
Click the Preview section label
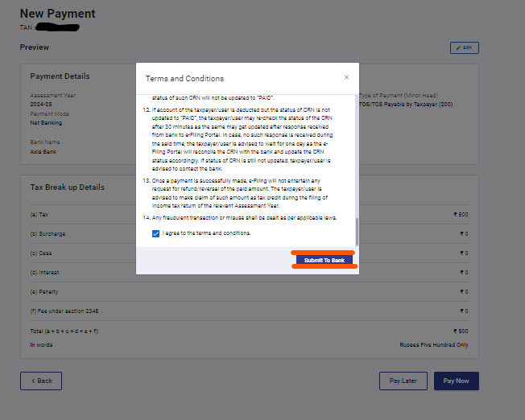click(x=35, y=47)
